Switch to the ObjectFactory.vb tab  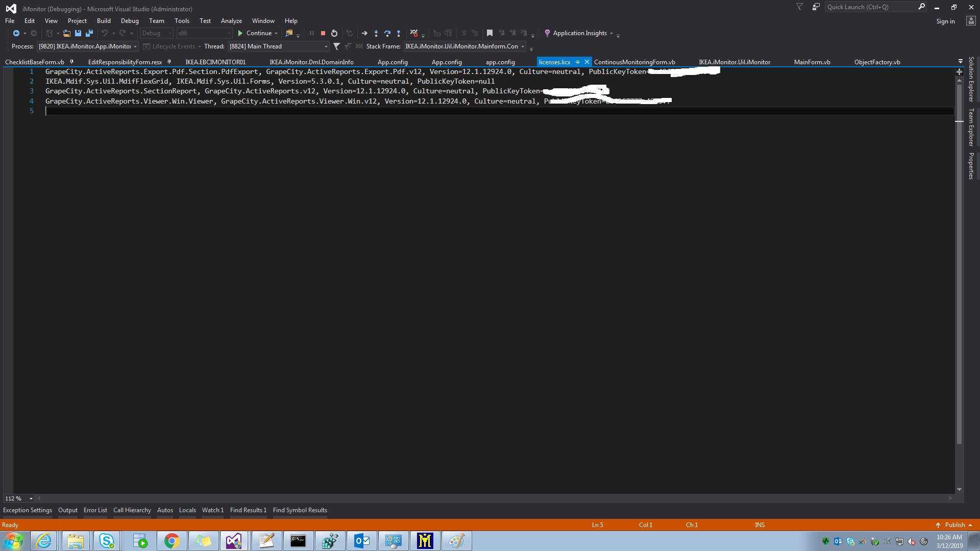coord(877,62)
